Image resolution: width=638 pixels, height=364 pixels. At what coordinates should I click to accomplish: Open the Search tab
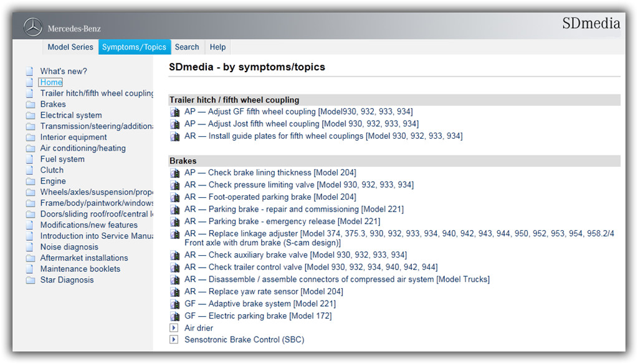(187, 47)
